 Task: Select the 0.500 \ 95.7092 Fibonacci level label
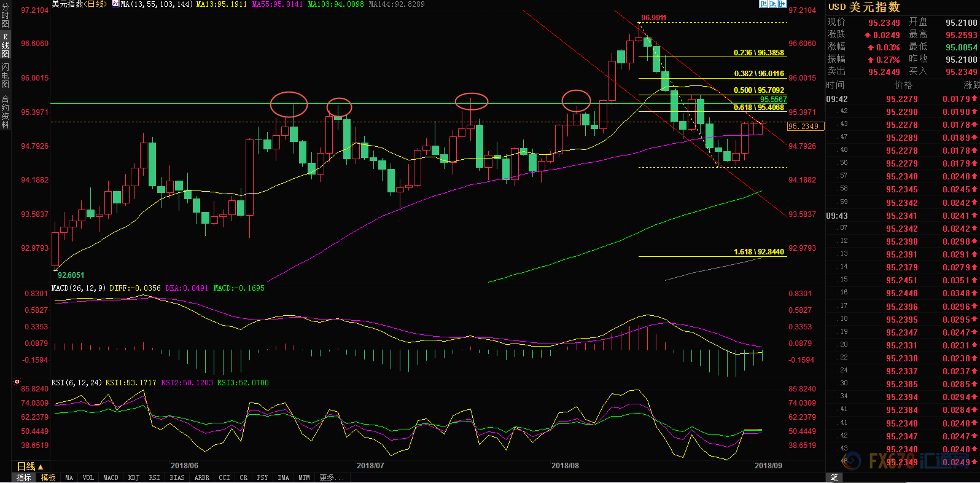point(759,90)
